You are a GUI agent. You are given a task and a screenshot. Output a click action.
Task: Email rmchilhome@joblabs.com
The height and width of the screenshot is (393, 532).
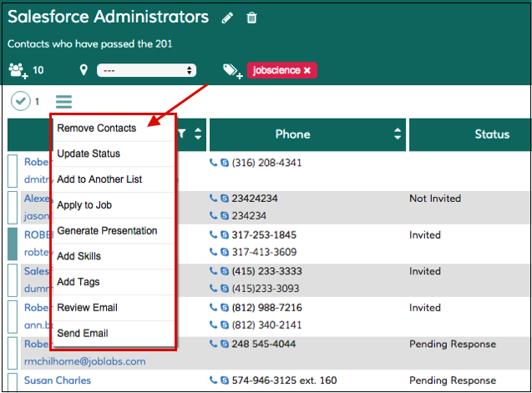[85, 361]
